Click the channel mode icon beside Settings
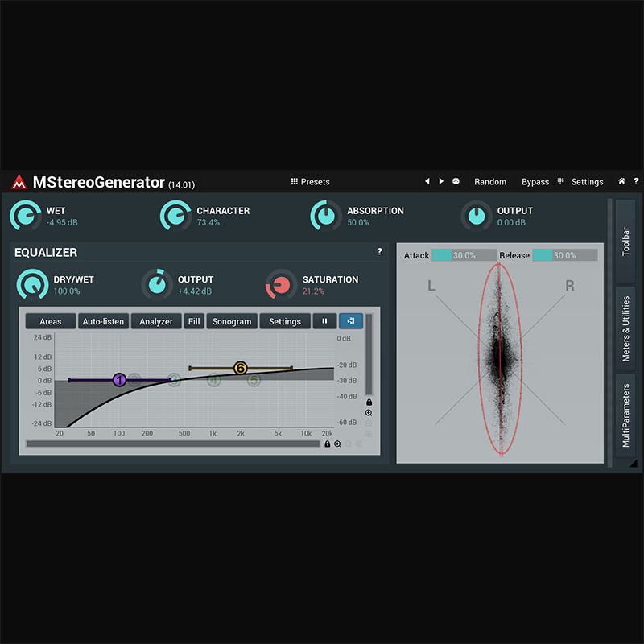This screenshot has width=644, height=644. click(x=560, y=181)
